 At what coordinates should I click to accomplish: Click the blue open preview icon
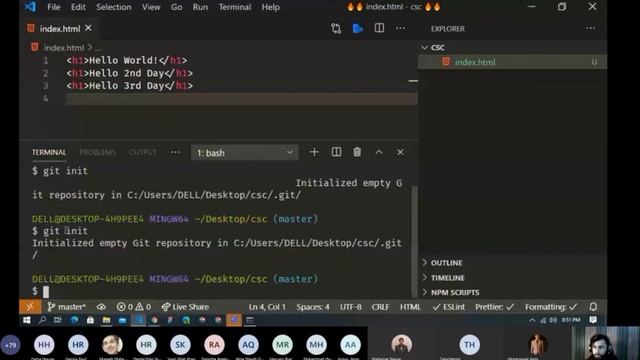point(358,28)
